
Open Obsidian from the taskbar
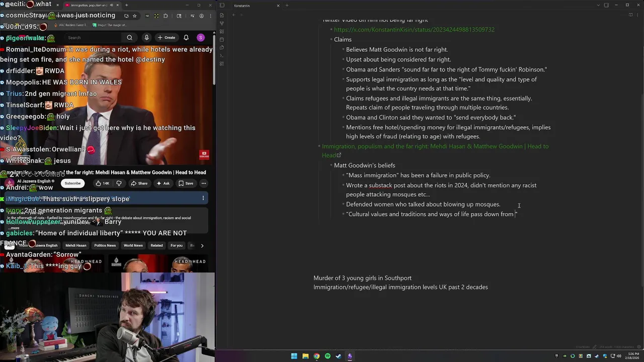click(350, 356)
